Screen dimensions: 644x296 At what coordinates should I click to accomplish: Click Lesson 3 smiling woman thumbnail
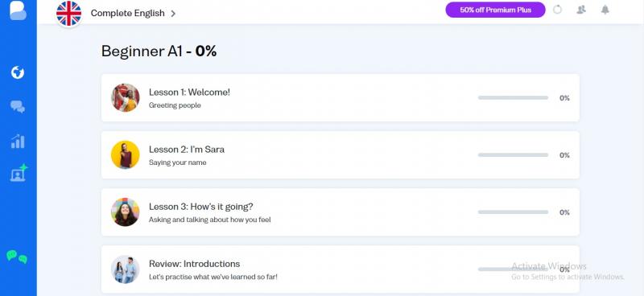tap(126, 212)
